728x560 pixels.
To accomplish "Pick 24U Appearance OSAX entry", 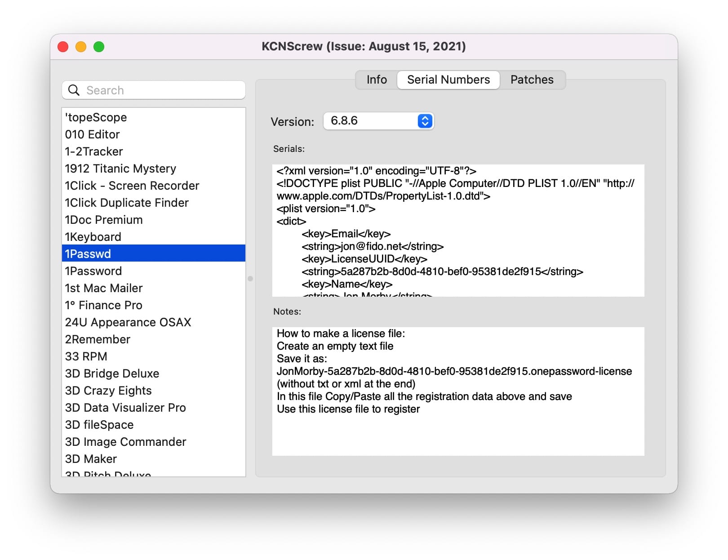I will pos(154,322).
